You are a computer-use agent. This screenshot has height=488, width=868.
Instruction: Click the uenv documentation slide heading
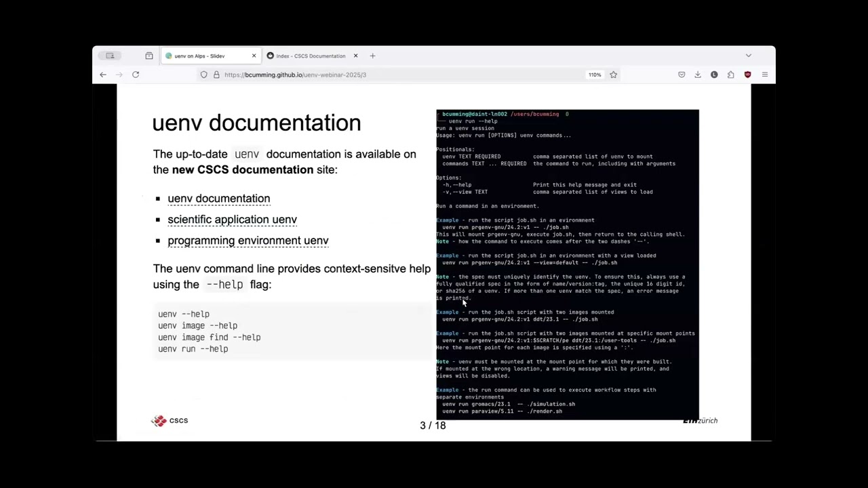point(256,123)
